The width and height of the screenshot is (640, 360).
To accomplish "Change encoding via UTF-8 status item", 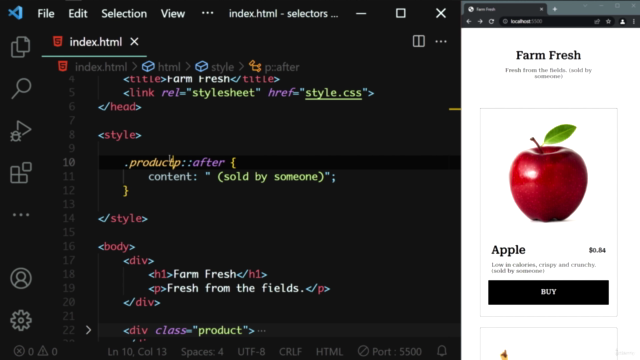I will (x=251, y=351).
